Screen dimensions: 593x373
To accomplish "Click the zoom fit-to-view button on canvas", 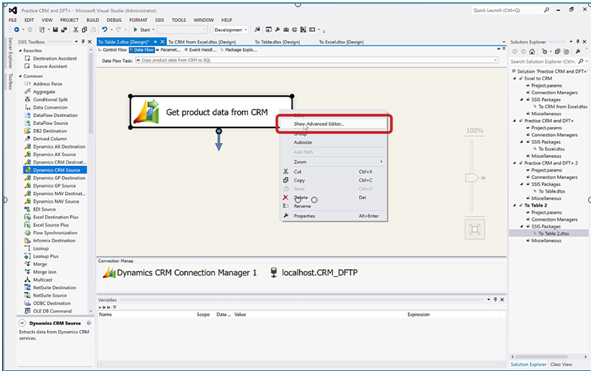I will [475, 229].
